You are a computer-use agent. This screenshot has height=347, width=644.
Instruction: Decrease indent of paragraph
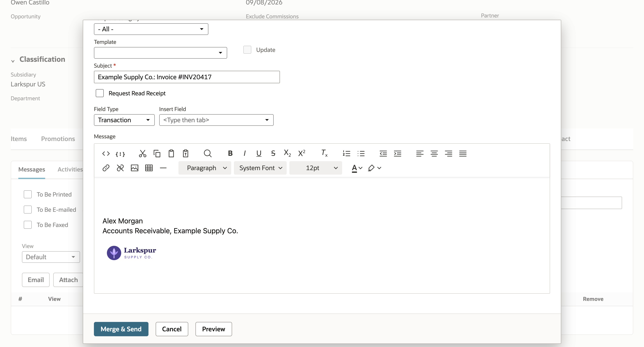coord(383,154)
